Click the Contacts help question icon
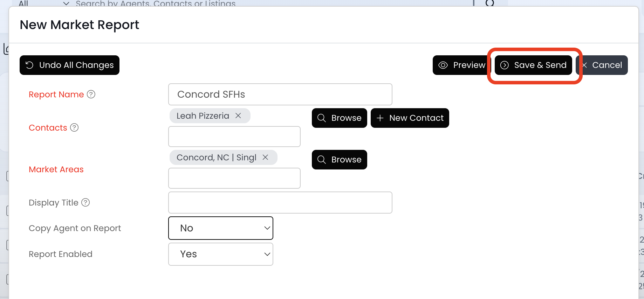This screenshot has width=644, height=299. [74, 127]
